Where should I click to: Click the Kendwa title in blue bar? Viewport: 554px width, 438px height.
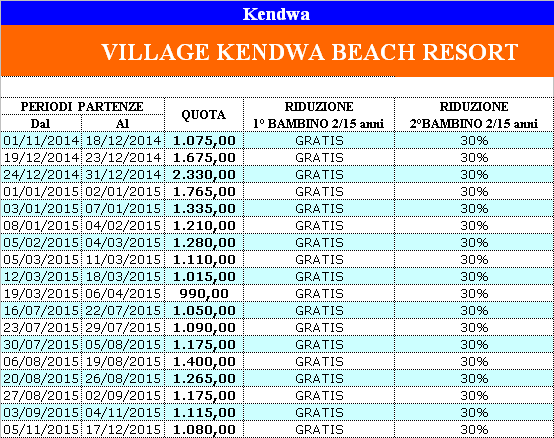276,14
